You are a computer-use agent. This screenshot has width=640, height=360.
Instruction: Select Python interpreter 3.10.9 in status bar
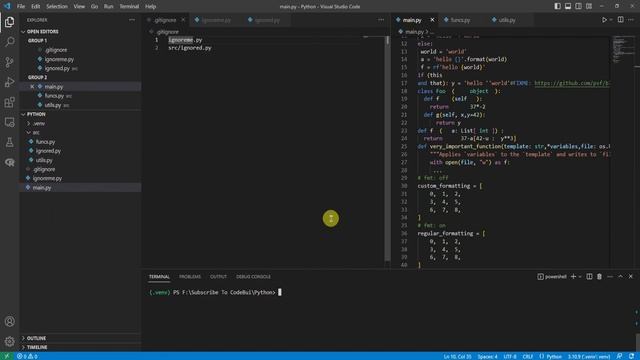click(589, 356)
